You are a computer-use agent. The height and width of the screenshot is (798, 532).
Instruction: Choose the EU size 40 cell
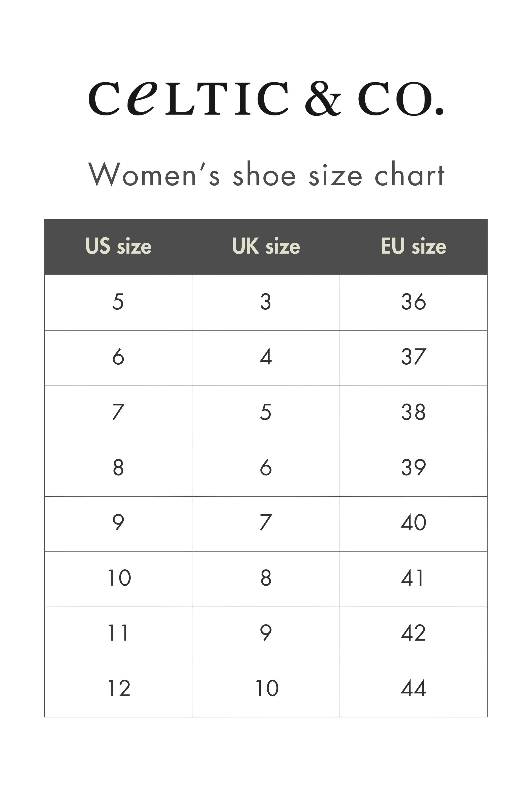[x=413, y=522]
